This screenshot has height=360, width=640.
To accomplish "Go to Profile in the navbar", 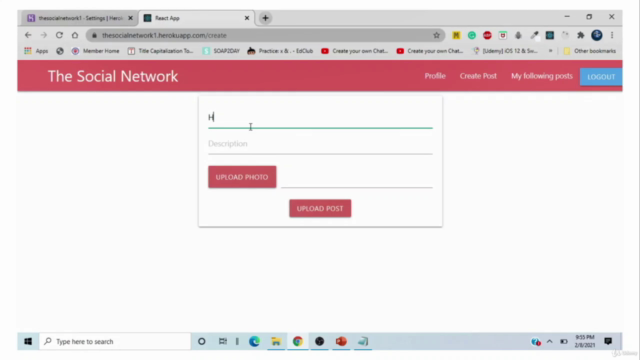I will (x=435, y=76).
